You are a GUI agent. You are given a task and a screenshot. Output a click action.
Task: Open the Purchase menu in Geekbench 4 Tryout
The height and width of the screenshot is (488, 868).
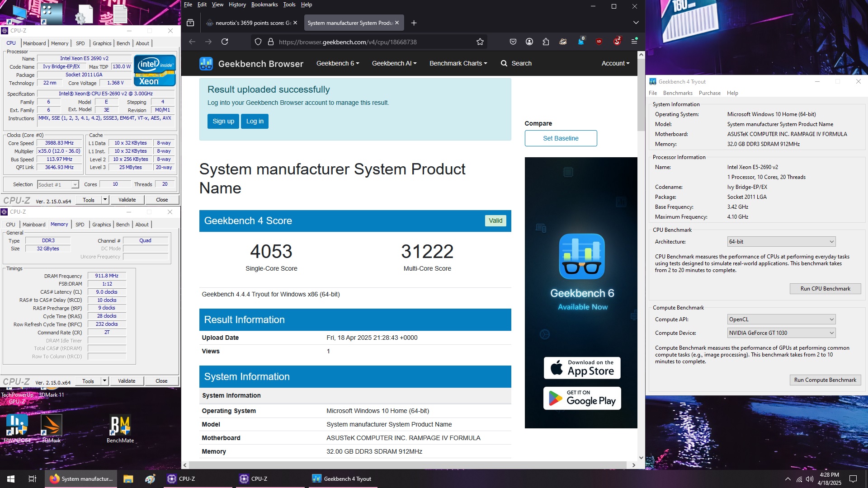[710, 93]
